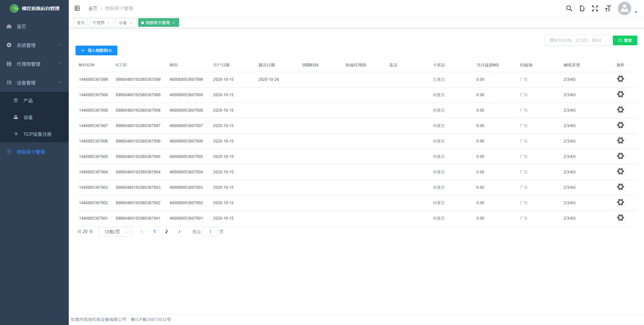
Task: Select page 2 in pagination
Action: pos(166,232)
